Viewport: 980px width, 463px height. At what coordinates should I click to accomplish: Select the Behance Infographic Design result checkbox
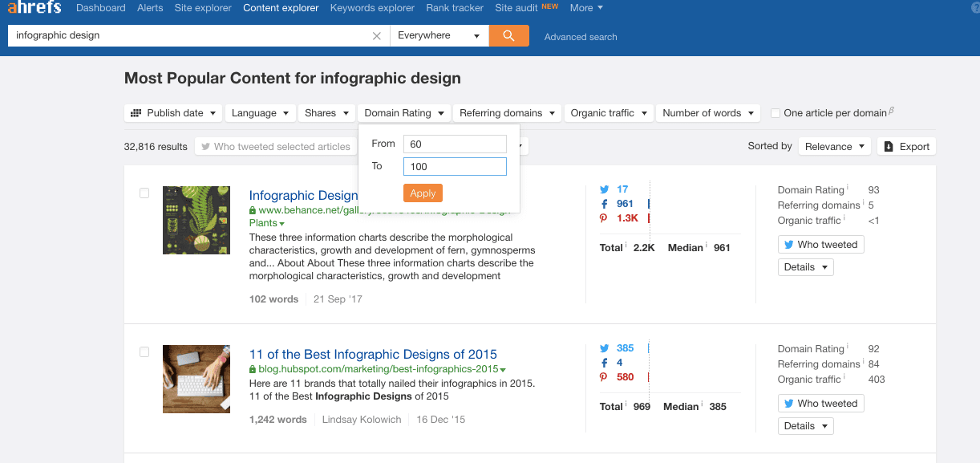[x=144, y=193]
